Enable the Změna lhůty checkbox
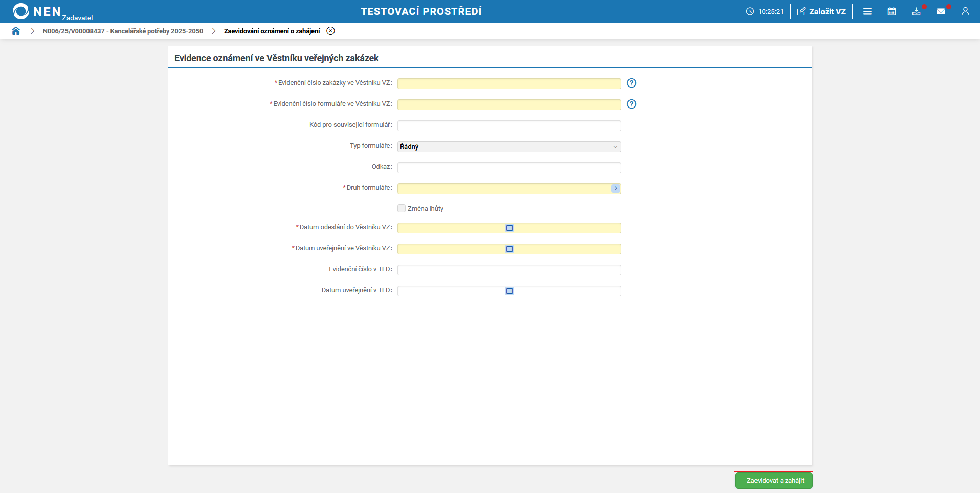Viewport: 980px width, 493px height. (x=401, y=208)
